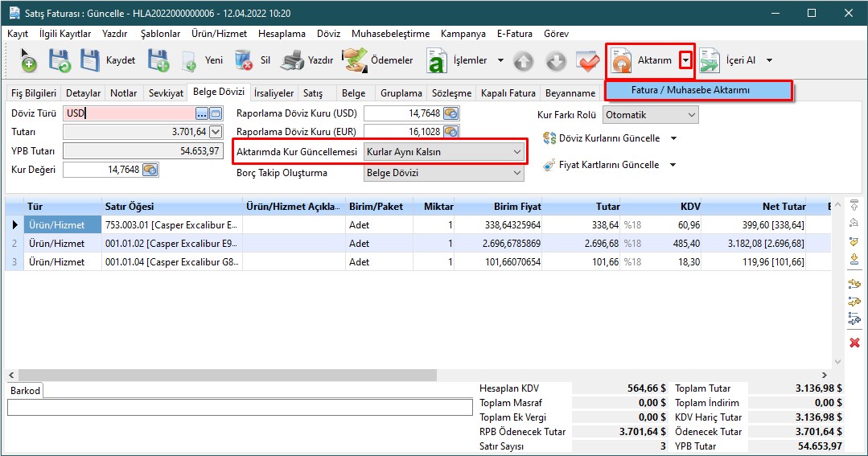Click the red checkmark approval icon

point(588,61)
